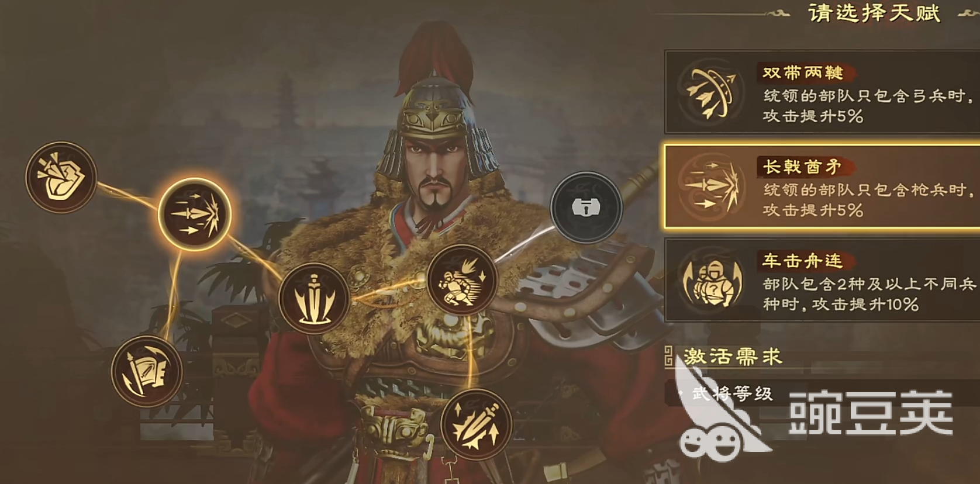980x484 pixels.
Task: Open the 激活需求 section heading
Action: coord(733,356)
